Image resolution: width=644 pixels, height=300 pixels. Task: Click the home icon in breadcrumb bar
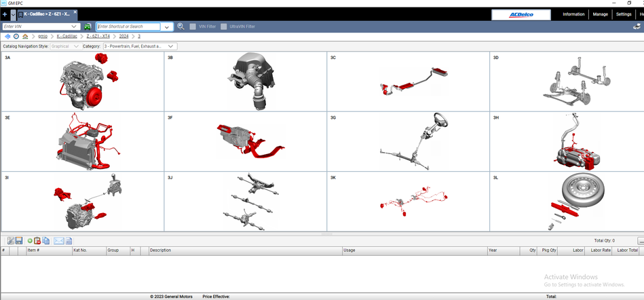pyautogui.click(x=25, y=36)
